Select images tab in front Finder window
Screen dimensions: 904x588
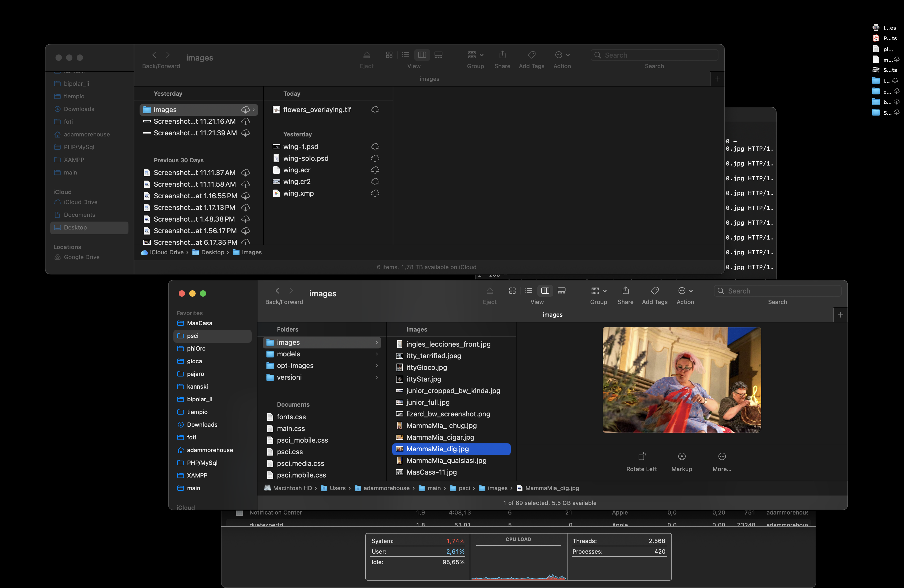[x=552, y=315]
